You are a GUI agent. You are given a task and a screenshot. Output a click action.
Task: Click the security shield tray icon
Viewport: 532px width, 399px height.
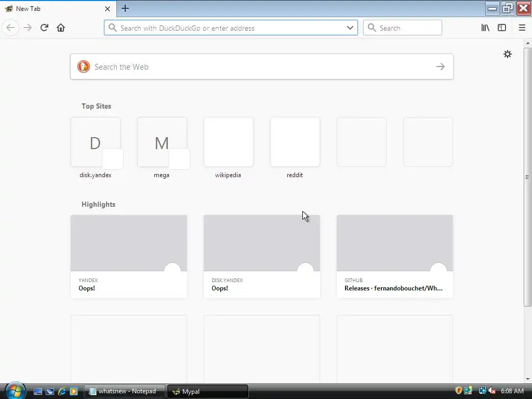(458, 391)
